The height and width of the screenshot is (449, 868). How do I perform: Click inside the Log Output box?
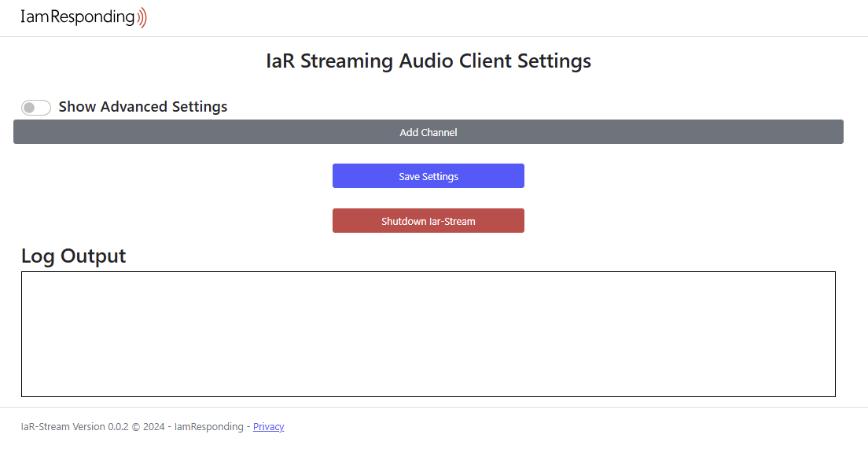pos(428,334)
